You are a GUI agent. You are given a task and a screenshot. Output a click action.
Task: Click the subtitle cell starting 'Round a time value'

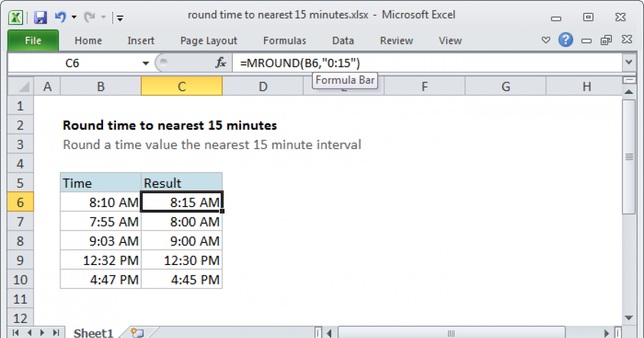(212, 144)
